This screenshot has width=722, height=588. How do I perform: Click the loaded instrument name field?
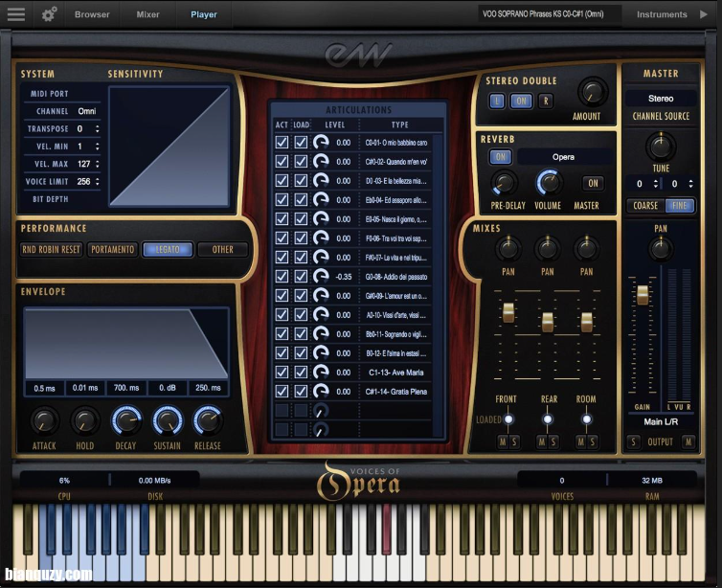pos(550,14)
